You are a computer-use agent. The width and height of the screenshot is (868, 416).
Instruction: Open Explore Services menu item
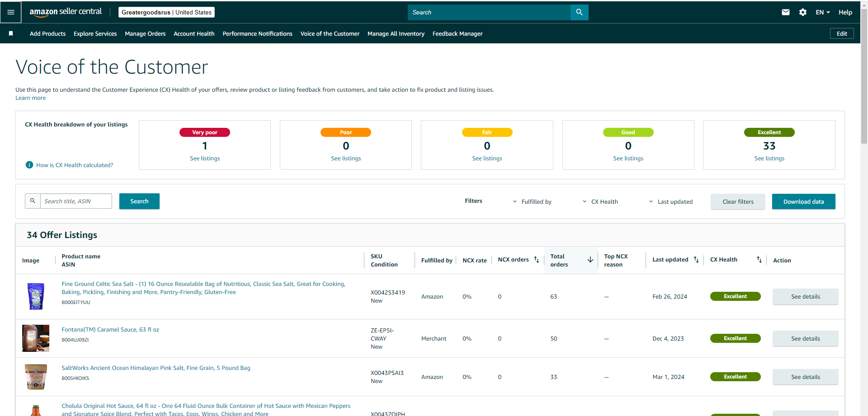pyautogui.click(x=95, y=33)
